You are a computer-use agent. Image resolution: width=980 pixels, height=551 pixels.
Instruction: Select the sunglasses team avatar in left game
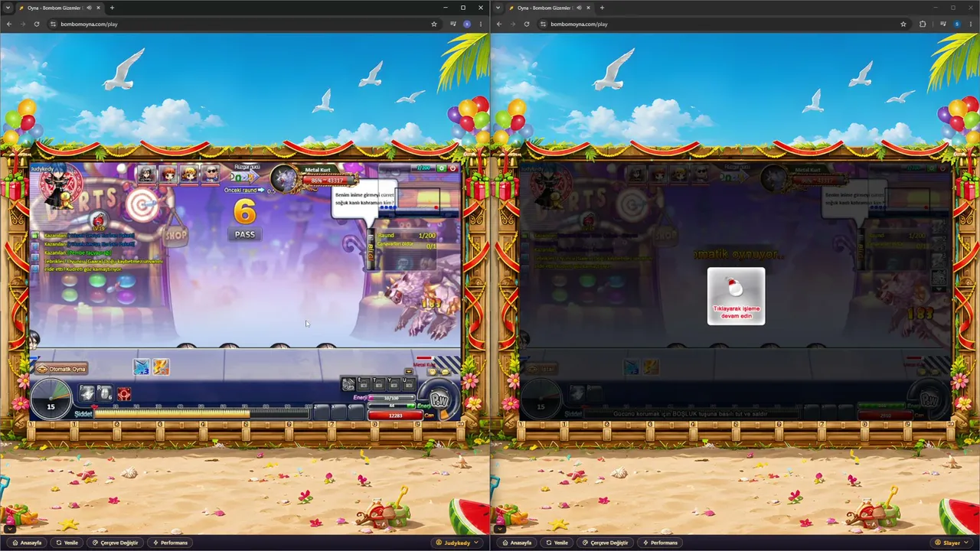(x=210, y=174)
